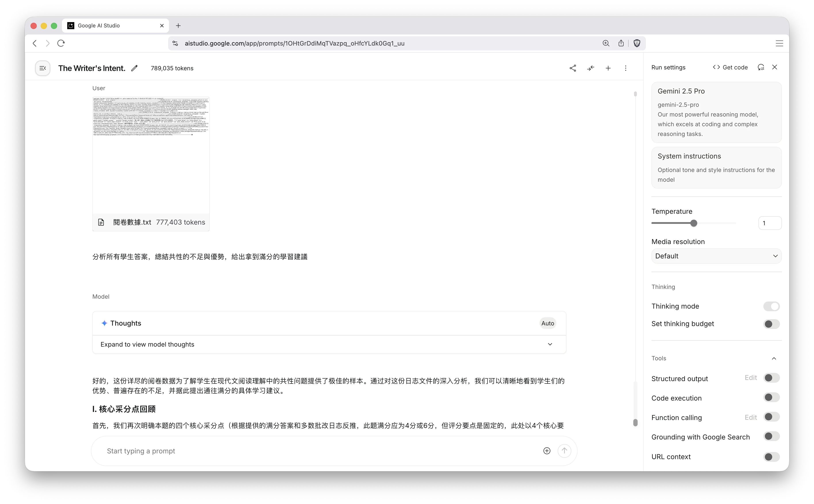Turn on Code execution
Image resolution: width=814 pixels, height=504 pixels.
tap(771, 397)
